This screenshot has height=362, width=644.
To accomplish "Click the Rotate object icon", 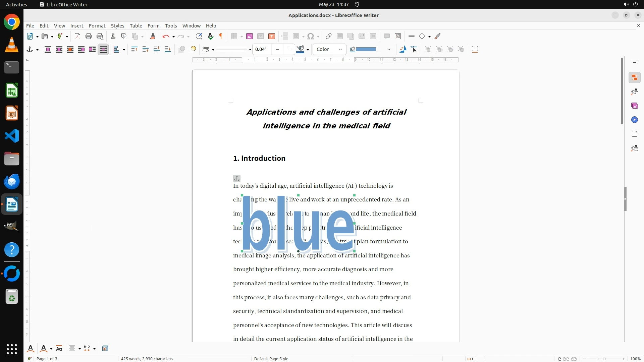I will tap(403, 49).
